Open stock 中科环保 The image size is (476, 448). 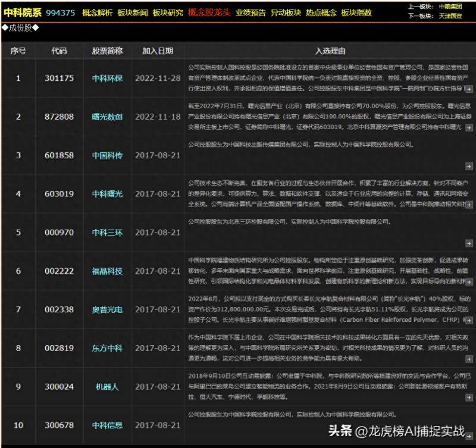pos(108,79)
